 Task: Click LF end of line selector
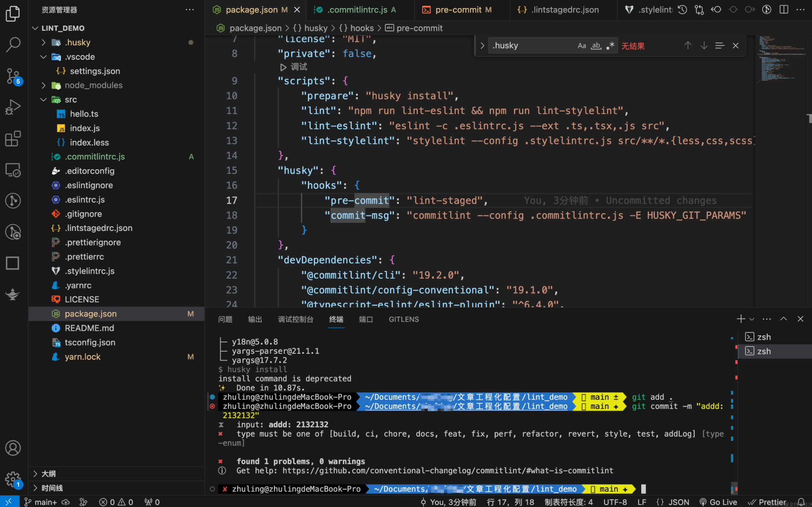[x=642, y=502]
